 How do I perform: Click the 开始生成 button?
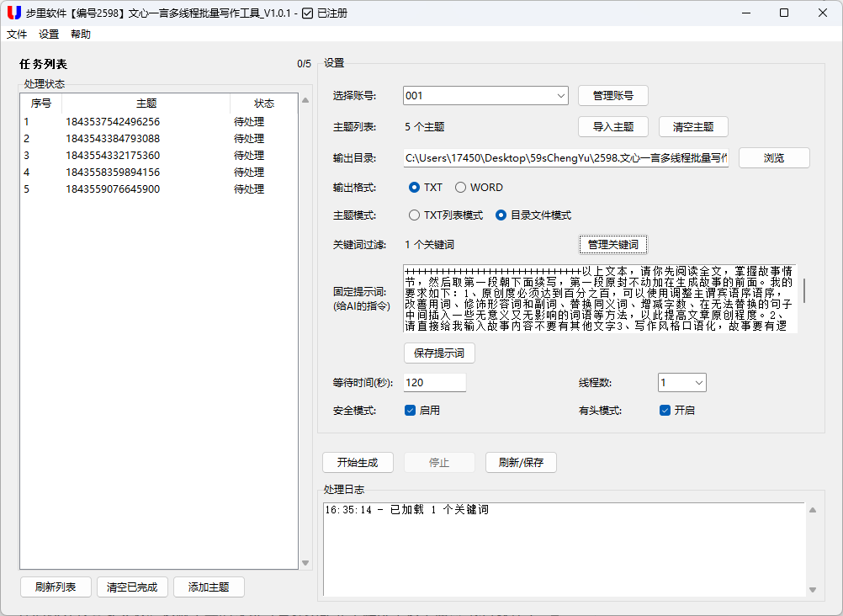pyautogui.click(x=358, y=463)
